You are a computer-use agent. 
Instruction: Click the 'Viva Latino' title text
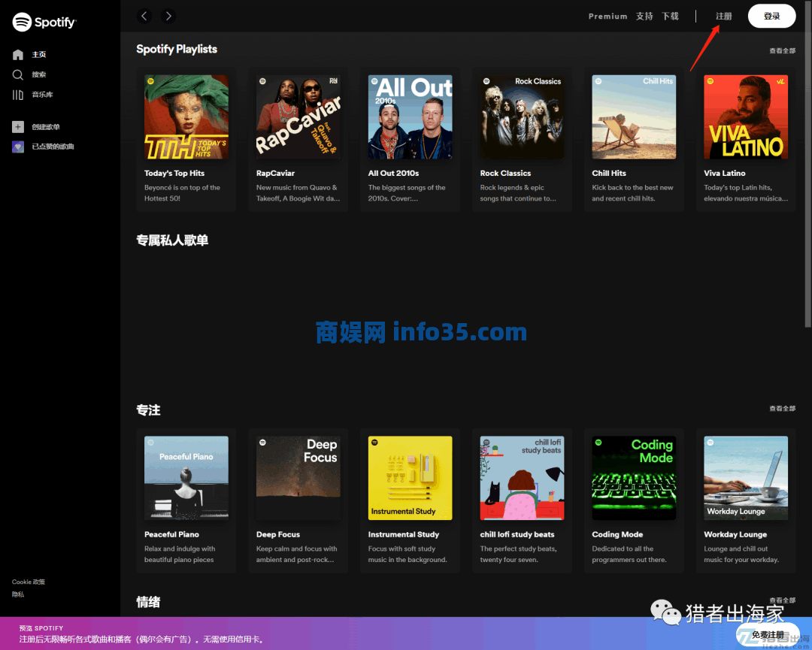coord(725,174)
